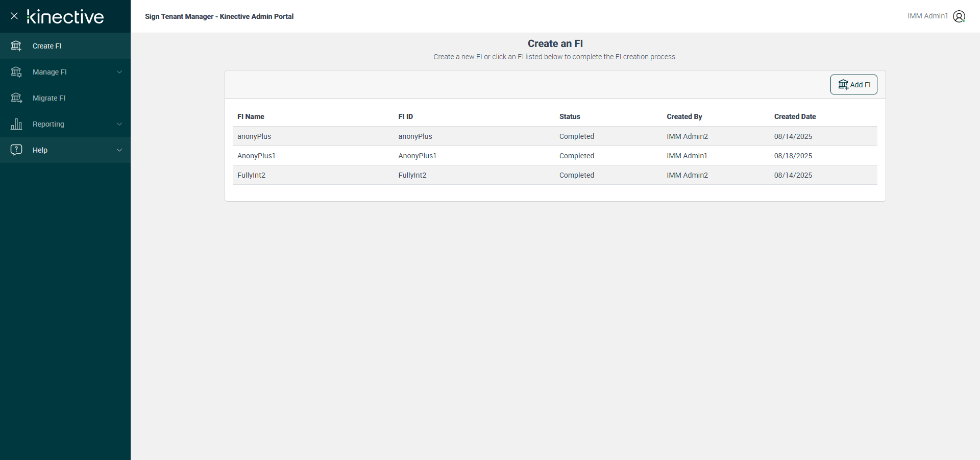Click the IMM Admin1 username label
Viewport: 980px width, 460px height.
(x=927, y=16)
